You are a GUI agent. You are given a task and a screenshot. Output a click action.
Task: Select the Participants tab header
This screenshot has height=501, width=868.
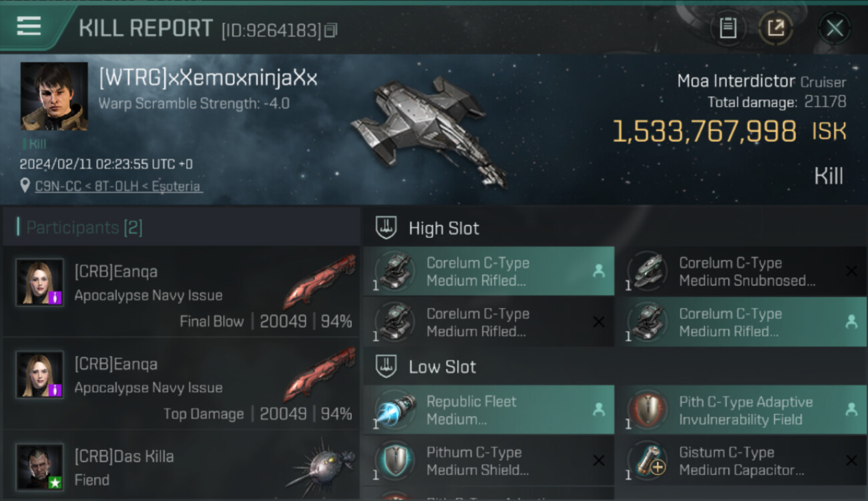pos(84,227)
